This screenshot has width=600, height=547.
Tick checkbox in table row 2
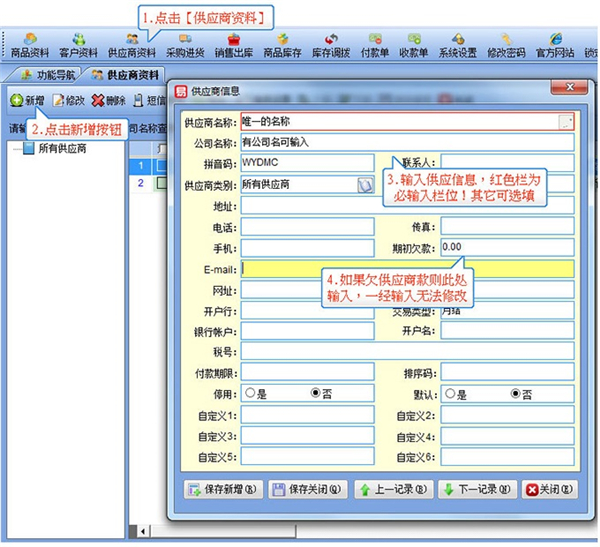[161, 183]
